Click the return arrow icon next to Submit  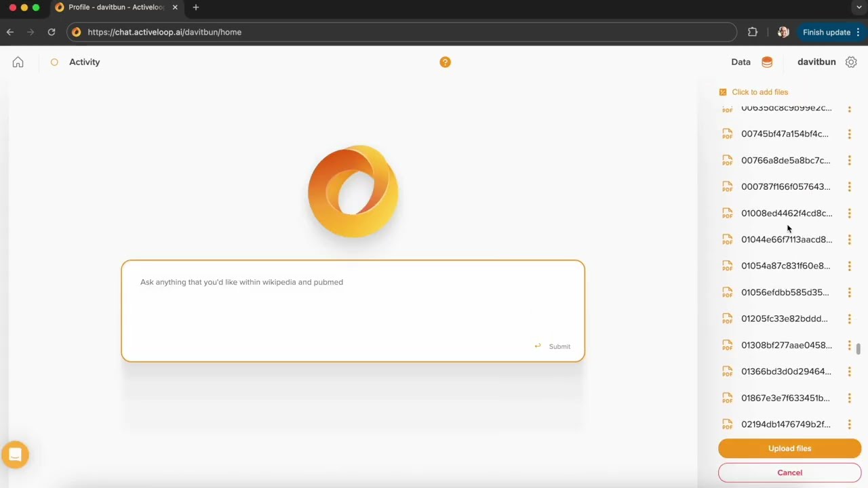[x=537, y=346]
